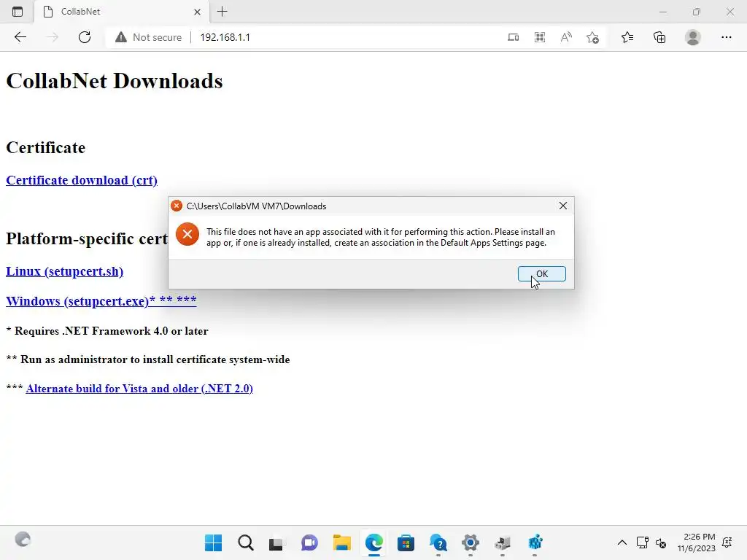Screen dimensions: 747x560
Task: Open installer app on taskbar
Action: 502,542
